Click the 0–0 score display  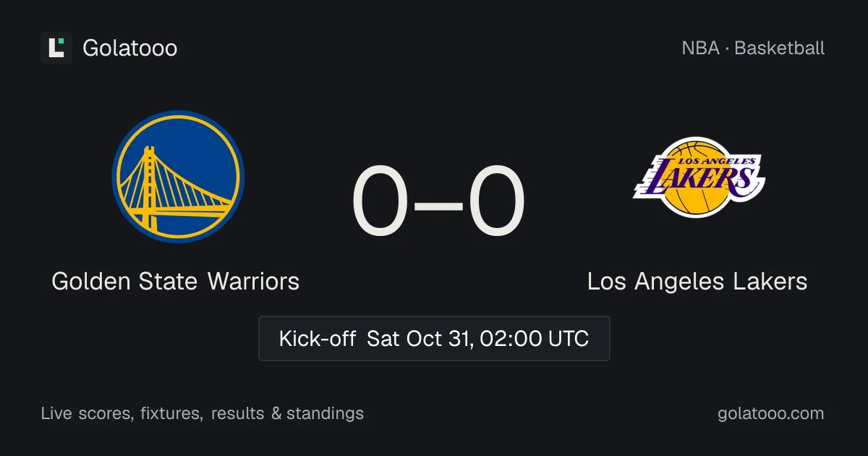pos(438,203)
